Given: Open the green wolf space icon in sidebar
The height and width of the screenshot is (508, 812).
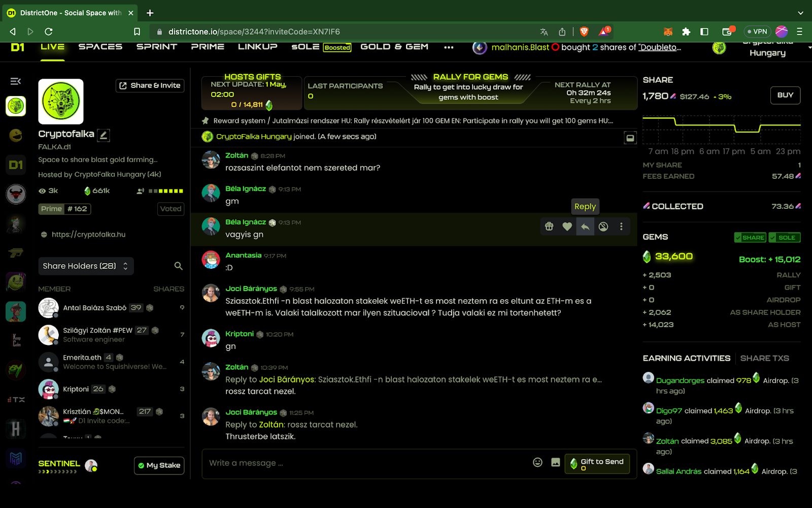Looking at the screenshot, I should click(16, 106).
